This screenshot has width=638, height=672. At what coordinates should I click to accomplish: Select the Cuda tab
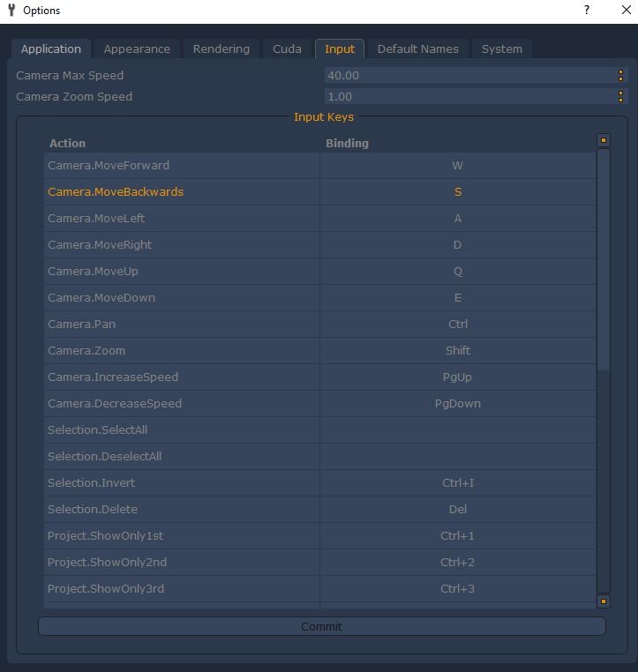(287, 49)
